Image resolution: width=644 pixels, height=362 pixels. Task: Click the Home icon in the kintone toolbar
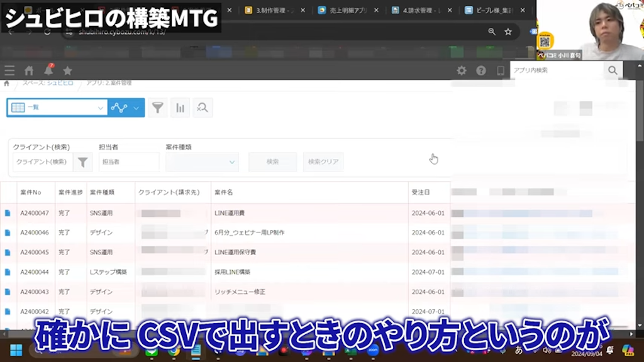[28, 70]
